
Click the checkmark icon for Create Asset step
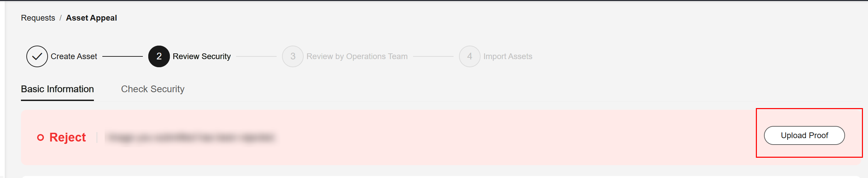point(37,56)
